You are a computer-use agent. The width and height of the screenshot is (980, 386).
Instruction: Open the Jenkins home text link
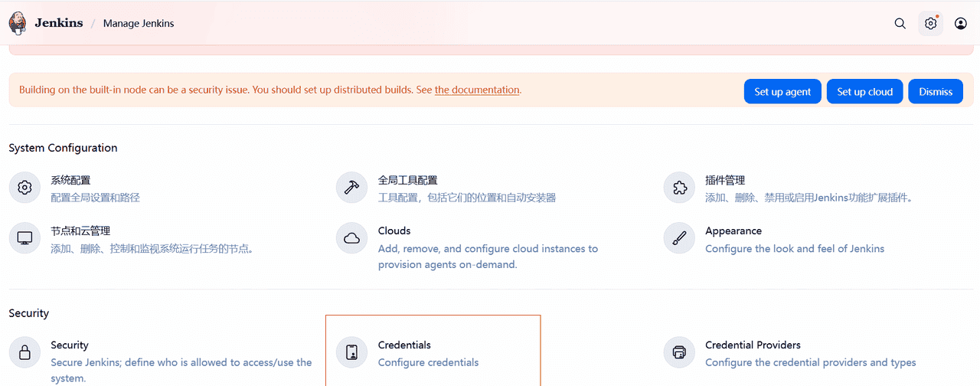point(59,23)
